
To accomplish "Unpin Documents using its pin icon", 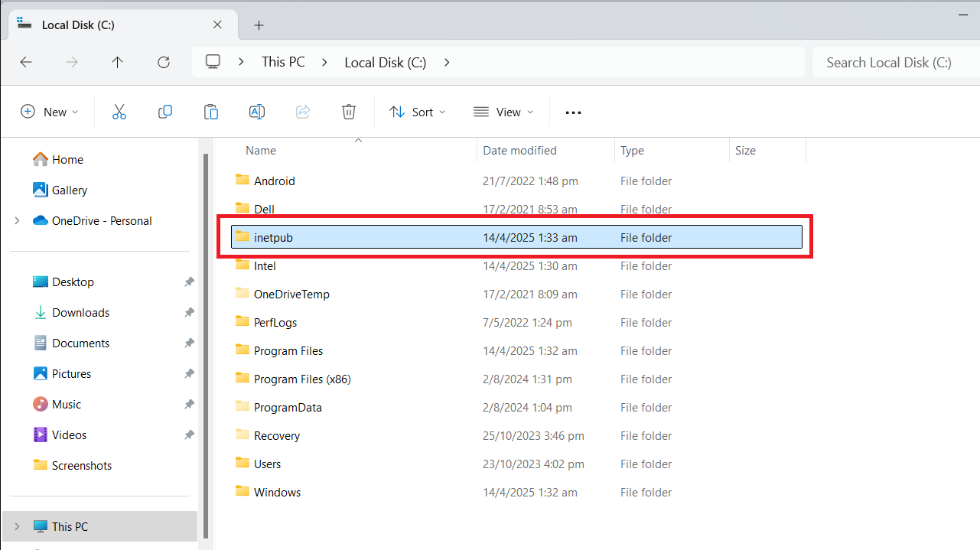I will pos(189,343).
